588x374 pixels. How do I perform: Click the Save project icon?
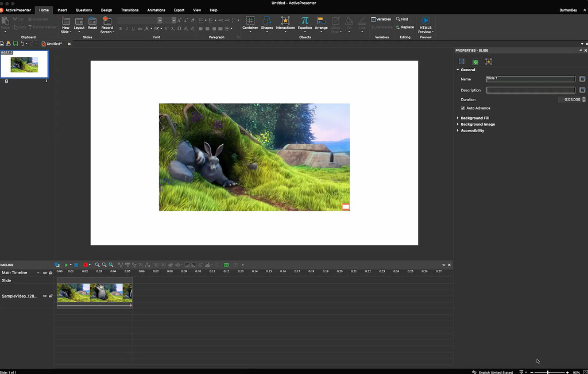tap(16, 44)
